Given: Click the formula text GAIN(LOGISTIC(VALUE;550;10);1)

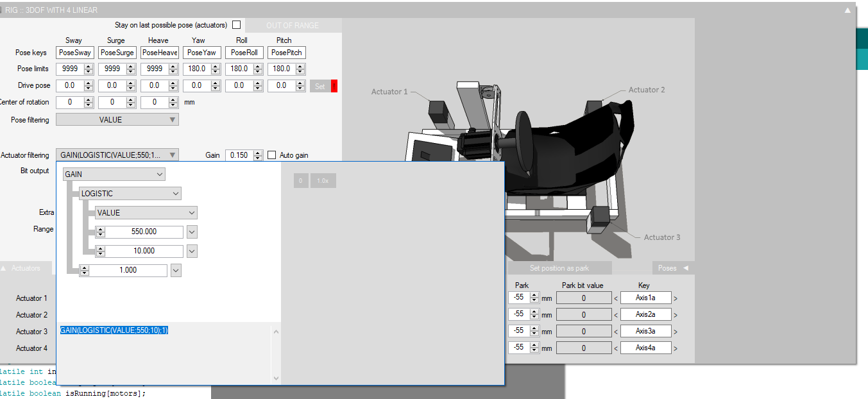Looking at the screenshot, I should pos(114,330).
